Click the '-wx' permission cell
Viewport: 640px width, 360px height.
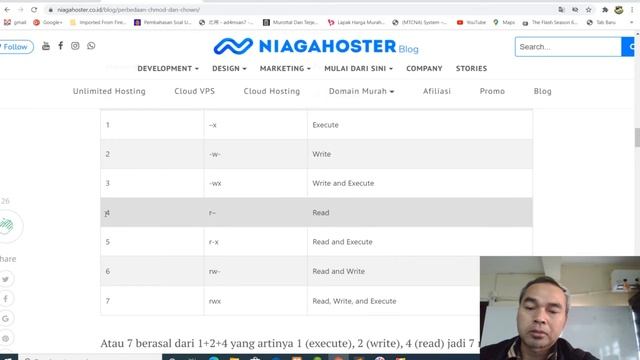point(256,183)
